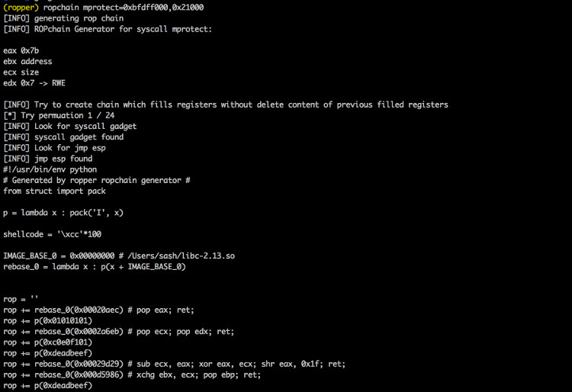Click the 'pop ecx; pop edx; ret;' gadget
Screen dimensions: 572x392
(x=181, y=332)
